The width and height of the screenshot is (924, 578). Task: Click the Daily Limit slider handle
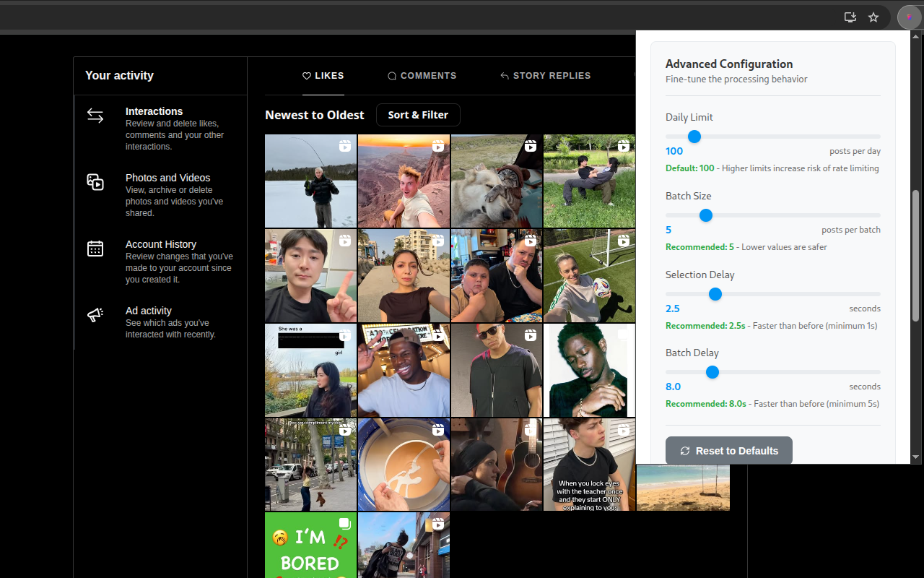pyautogui.click(x=694, y=137)
